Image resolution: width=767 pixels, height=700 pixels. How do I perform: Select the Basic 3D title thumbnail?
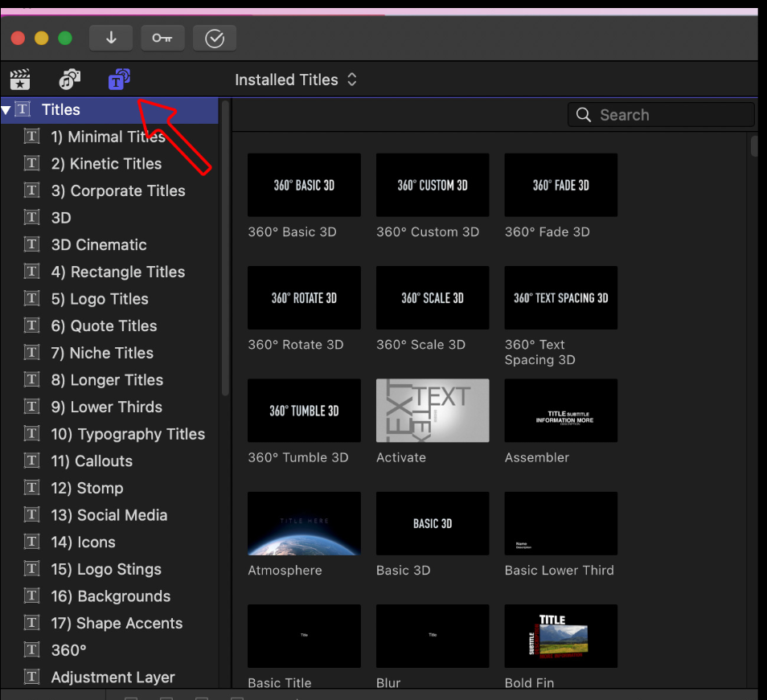tap(433, 523)
